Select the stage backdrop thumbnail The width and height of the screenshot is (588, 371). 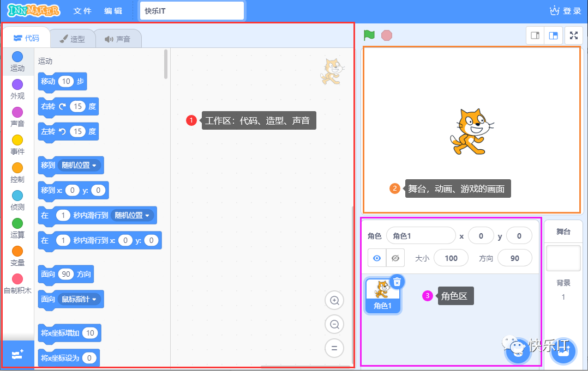[563, 258]
